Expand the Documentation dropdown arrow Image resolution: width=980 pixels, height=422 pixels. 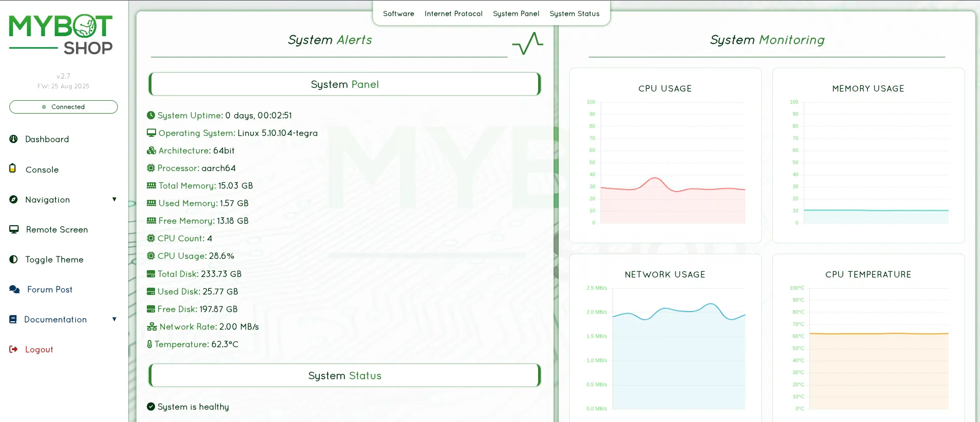[114, 319]
